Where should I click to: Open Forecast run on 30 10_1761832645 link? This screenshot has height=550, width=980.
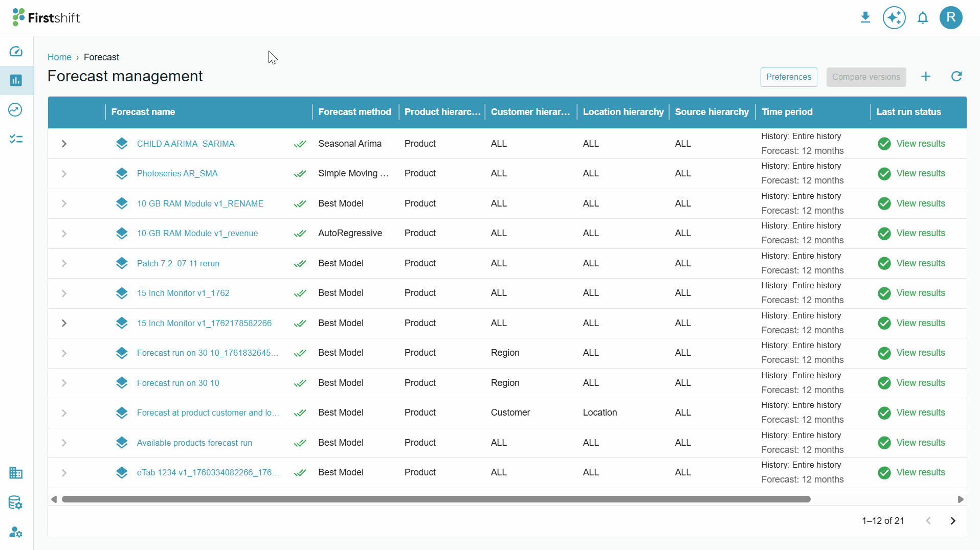(x=208, y=353)
